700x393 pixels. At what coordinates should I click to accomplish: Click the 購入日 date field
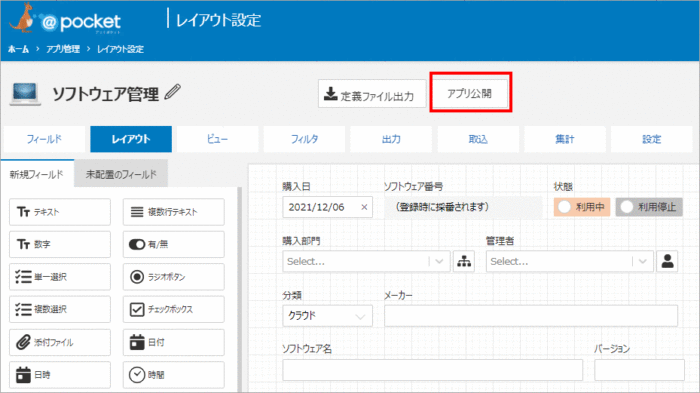[327, 207]
